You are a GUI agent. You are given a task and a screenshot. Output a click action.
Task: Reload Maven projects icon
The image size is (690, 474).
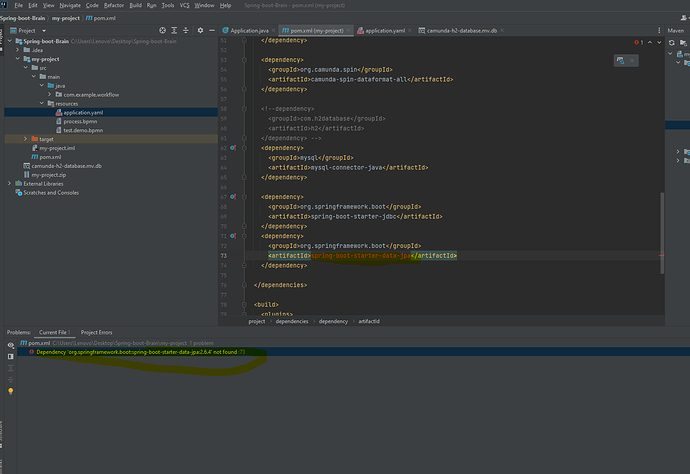pos(672,43)
